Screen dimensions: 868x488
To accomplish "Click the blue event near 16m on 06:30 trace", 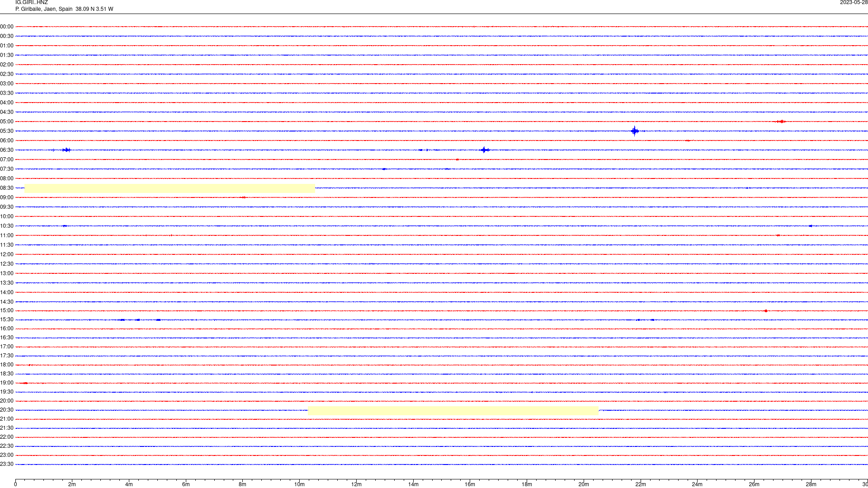I will point(485,150).
